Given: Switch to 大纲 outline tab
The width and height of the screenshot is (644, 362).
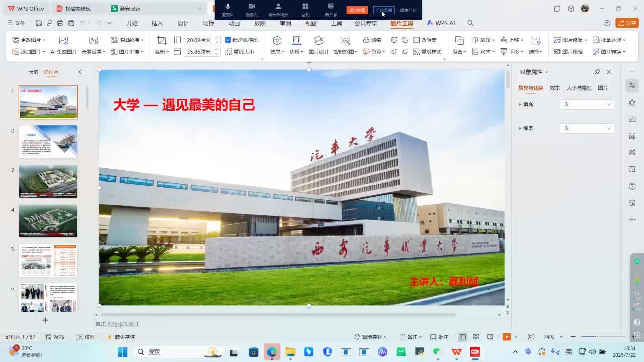Looking at the screenshot, I should pyautogui.click(x=33, y=72).
